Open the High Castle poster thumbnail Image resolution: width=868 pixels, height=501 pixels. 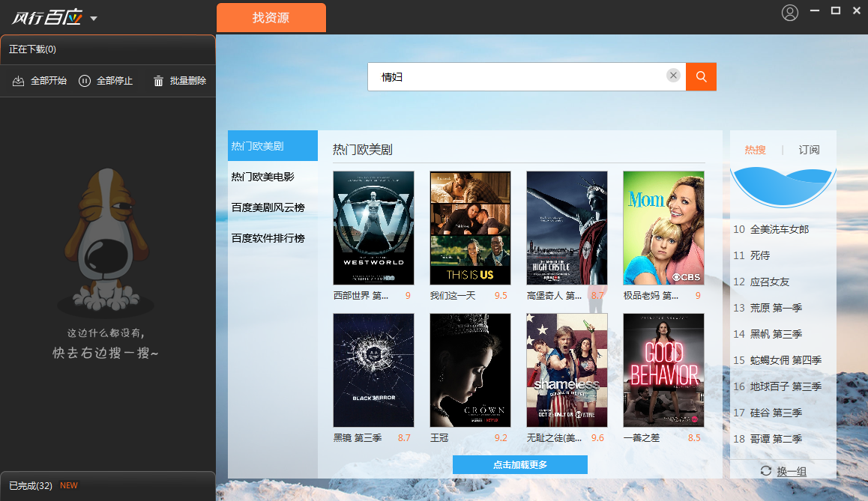(x=567, y=228)
